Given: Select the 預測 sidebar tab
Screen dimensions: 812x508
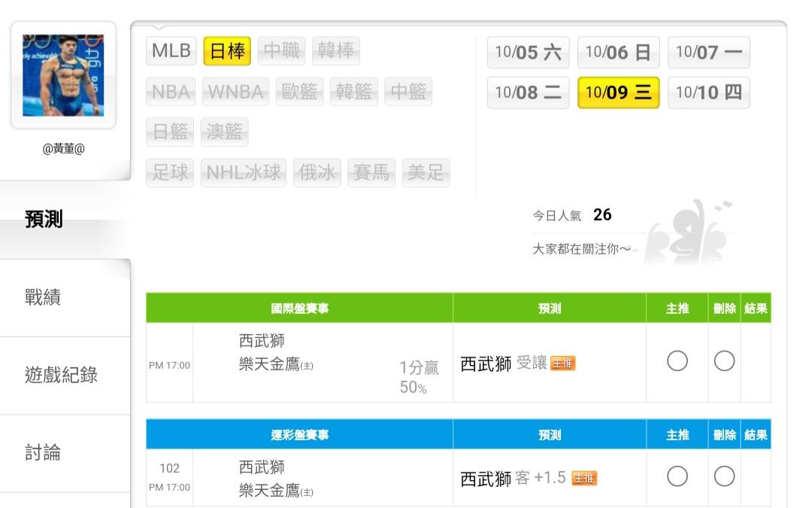Looking at the screenshot, I should pos(44,220).
